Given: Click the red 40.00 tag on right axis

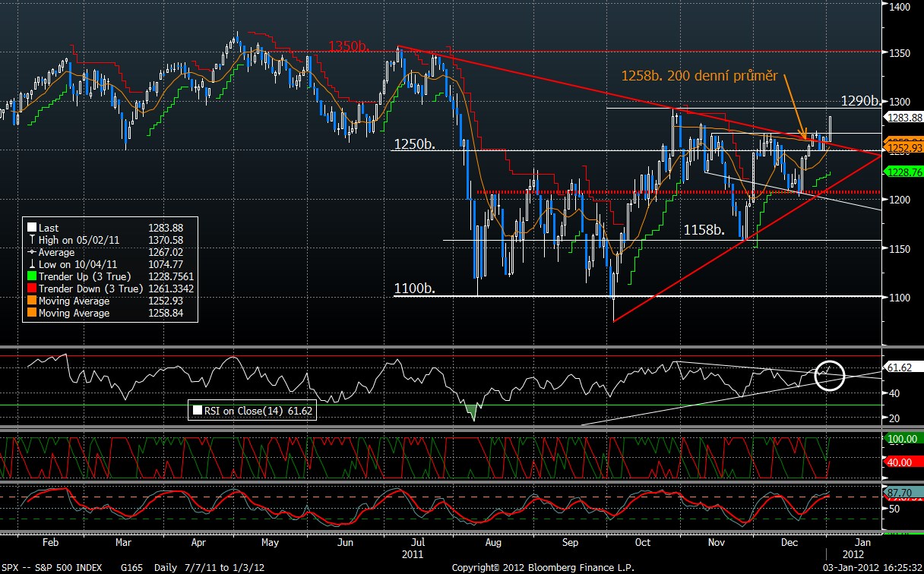Looking at the screenshot, I should click(x=902, y=461).
